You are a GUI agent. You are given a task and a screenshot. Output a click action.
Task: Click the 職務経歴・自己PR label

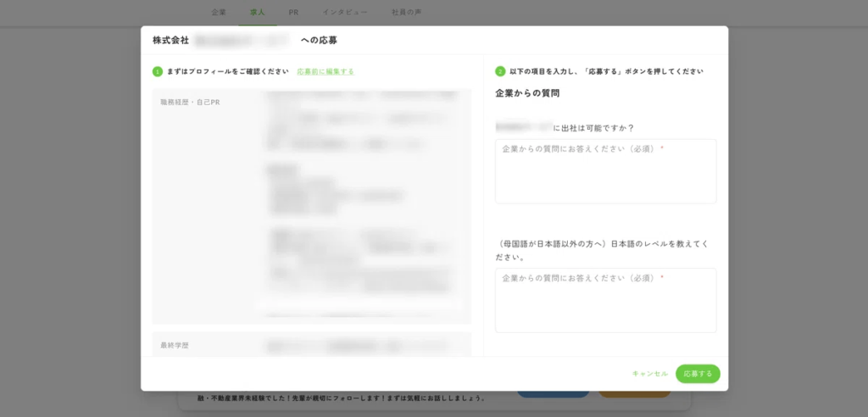coord(190,103)
